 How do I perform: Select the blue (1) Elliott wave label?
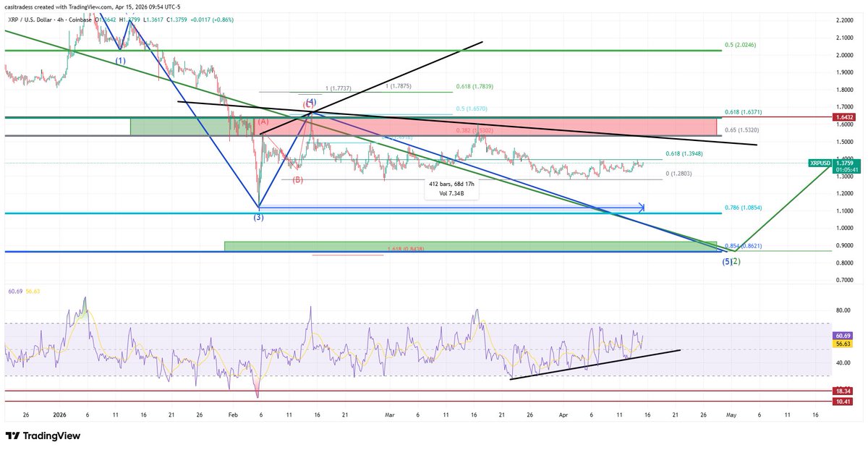120,60
